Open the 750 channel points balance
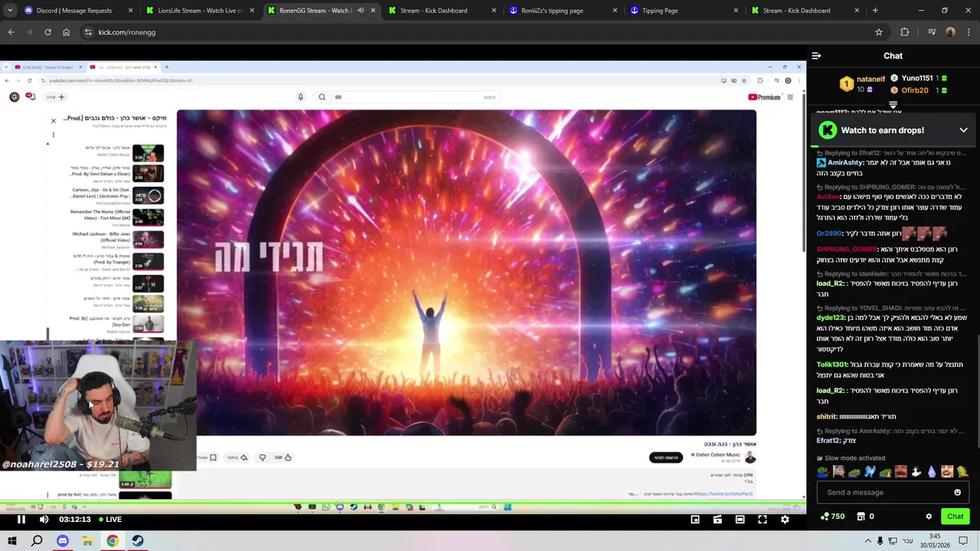Screen dimensions: 980x551 (x=832, y=517)
